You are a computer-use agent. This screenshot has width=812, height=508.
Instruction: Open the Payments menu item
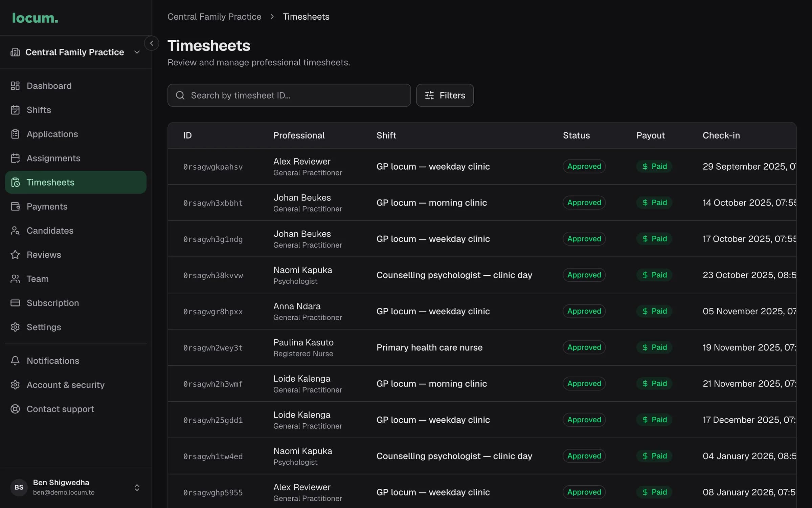click(76, 207)
